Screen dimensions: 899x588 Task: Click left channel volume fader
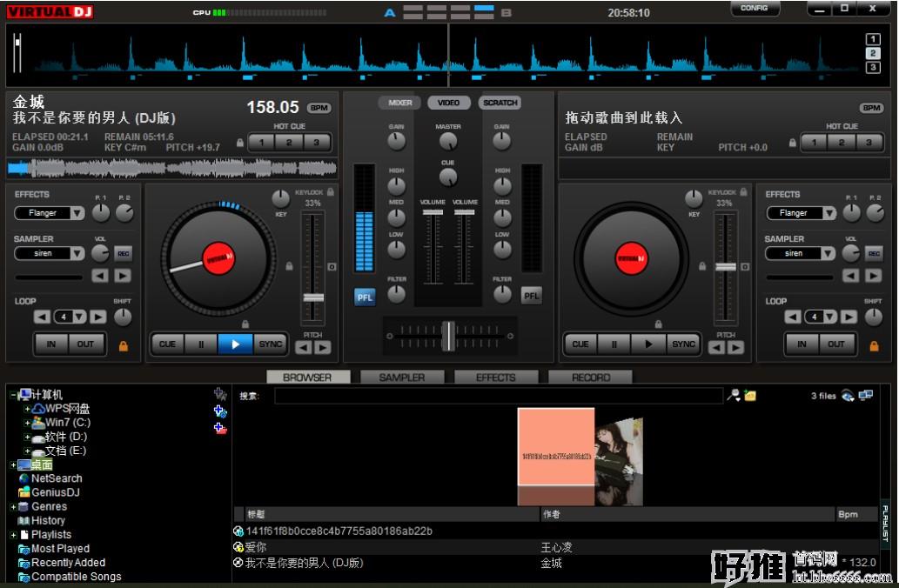[433, 212]
